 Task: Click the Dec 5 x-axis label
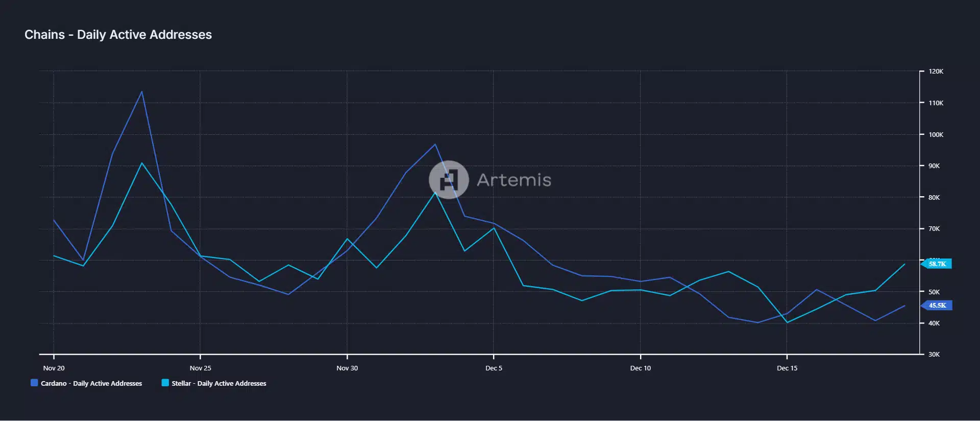pyautogui.click(x=494, y=368)
